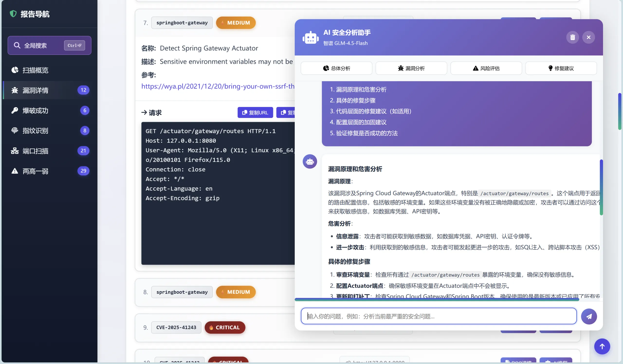This screenshot has width=623, height=364.
Task: Close the AI 安全分析助手 panel
Action: pyautogui.click(x=589, y=37)
